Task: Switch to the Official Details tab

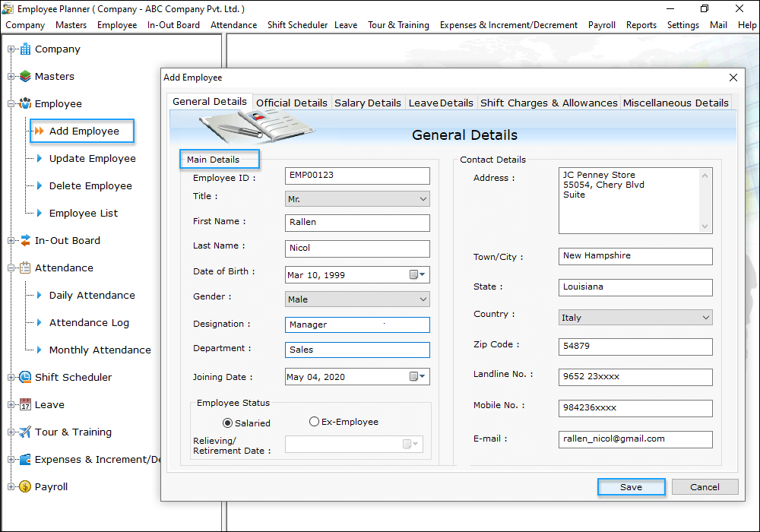Action: 292,103
